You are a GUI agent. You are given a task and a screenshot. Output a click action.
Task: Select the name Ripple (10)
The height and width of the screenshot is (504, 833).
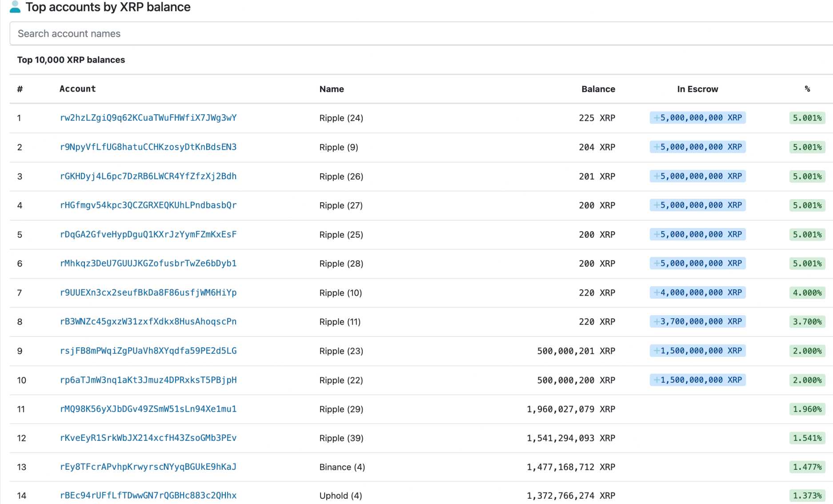tap(340, 293)
